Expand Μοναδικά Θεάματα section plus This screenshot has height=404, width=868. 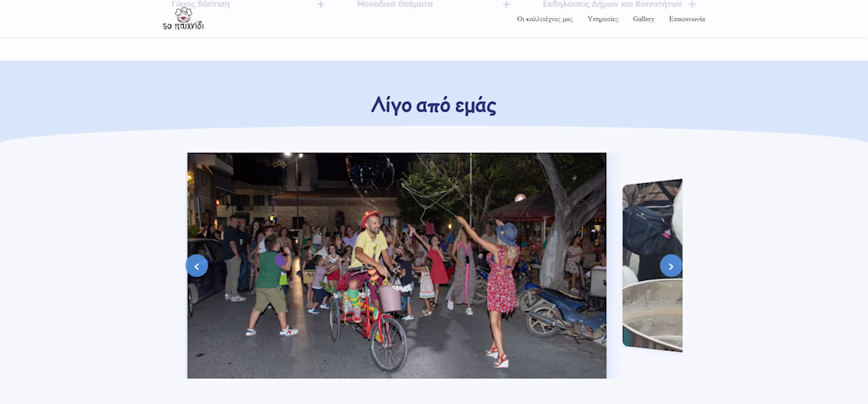point(506,5)
